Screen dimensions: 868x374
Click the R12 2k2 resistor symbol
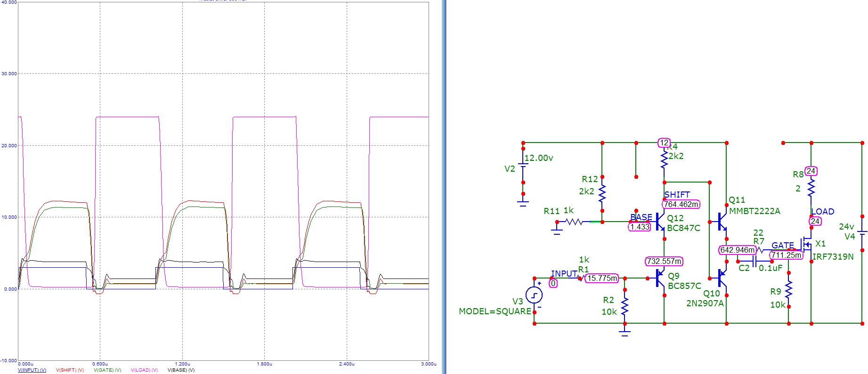(602, 193)
